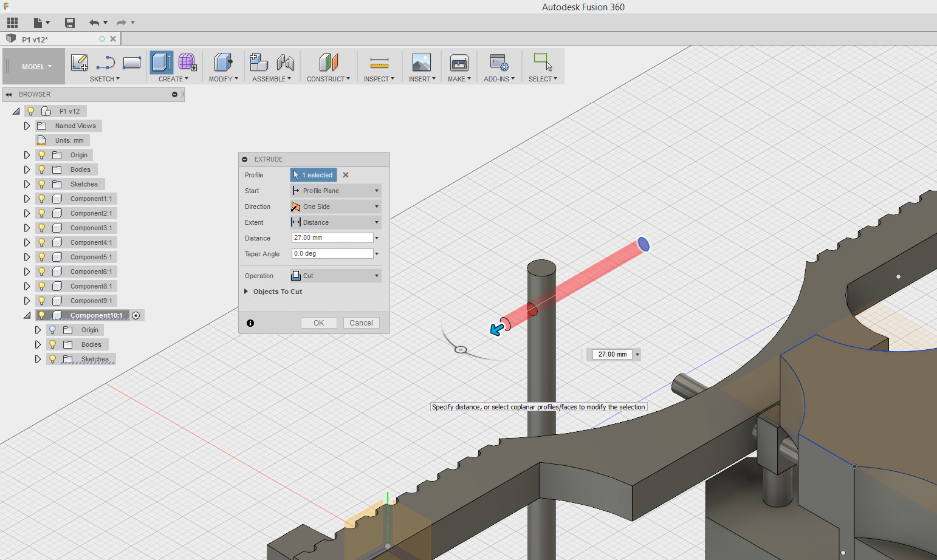Collapse the Component10:1 tree node
This screenshot has height=560, width=937.
[27, 315]
